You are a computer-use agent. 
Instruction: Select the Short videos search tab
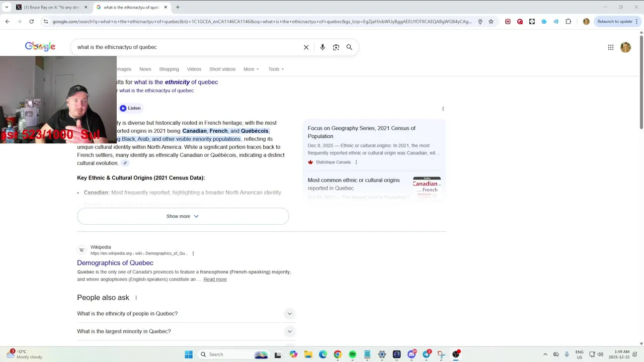click(x=222, y=69)
